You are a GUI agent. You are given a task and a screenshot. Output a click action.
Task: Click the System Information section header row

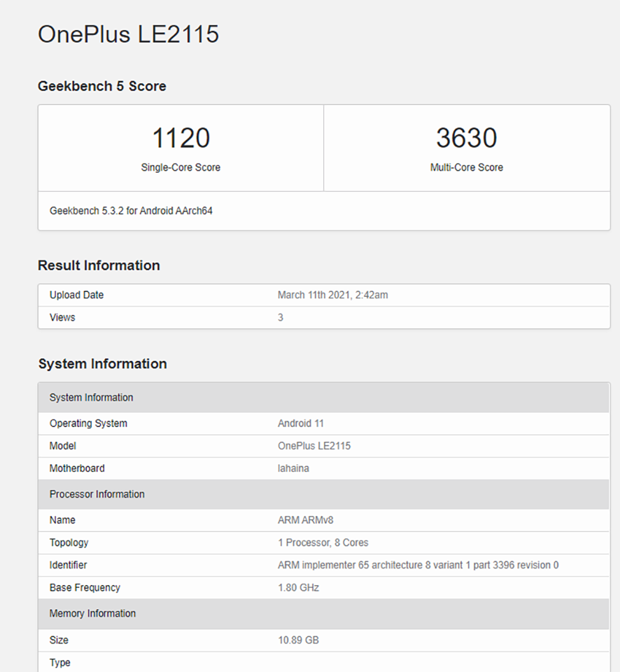324,398
